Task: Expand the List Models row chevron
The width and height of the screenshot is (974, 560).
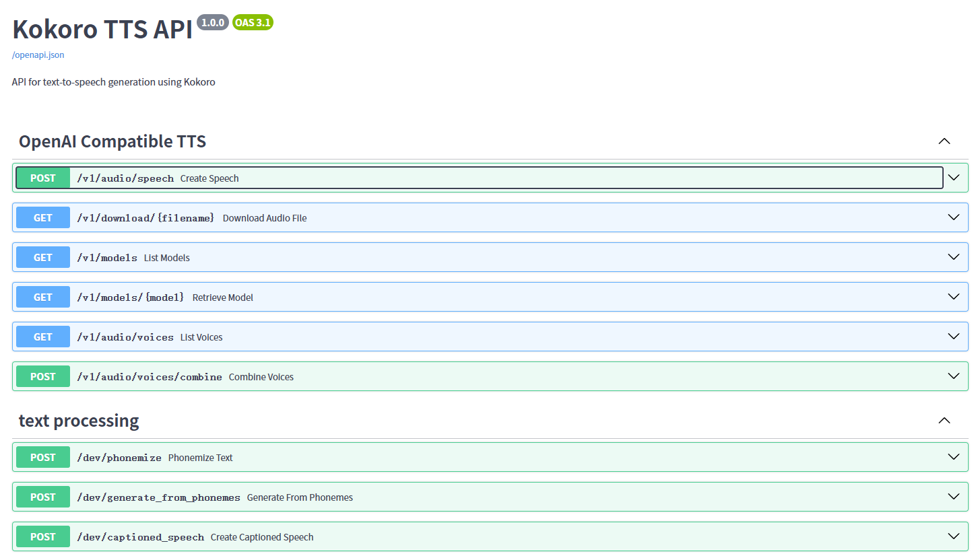Action: click(x=954, y=257)
